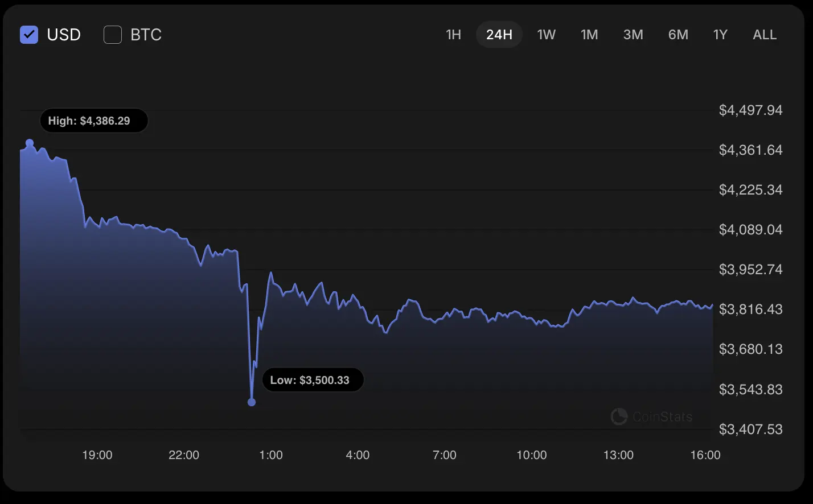
Task: Select the 24H time range tab
Action: (x=499, y=35)
